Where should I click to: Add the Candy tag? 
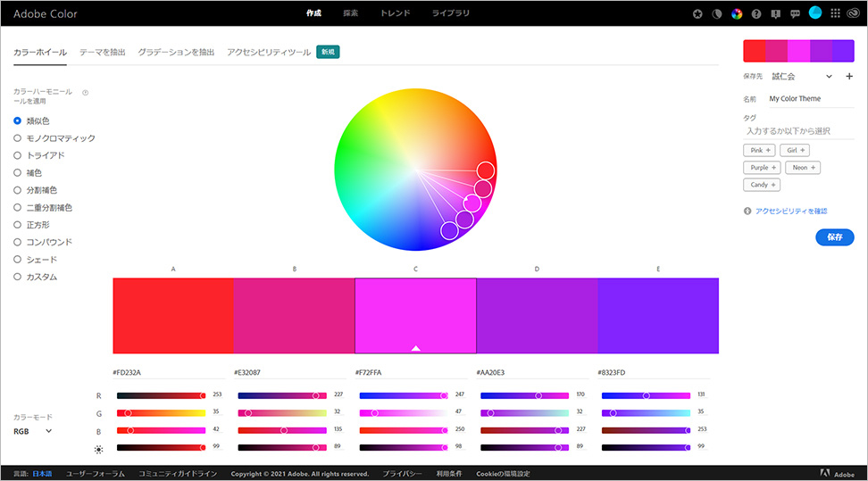[762, 185]
